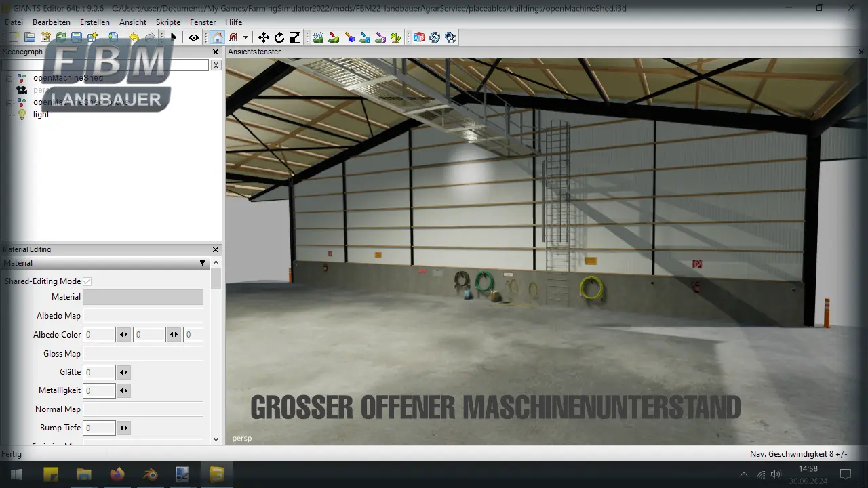868x488 pixels.
Task: Toggle the crossed-out framing icon
Action: coord(233,37)
